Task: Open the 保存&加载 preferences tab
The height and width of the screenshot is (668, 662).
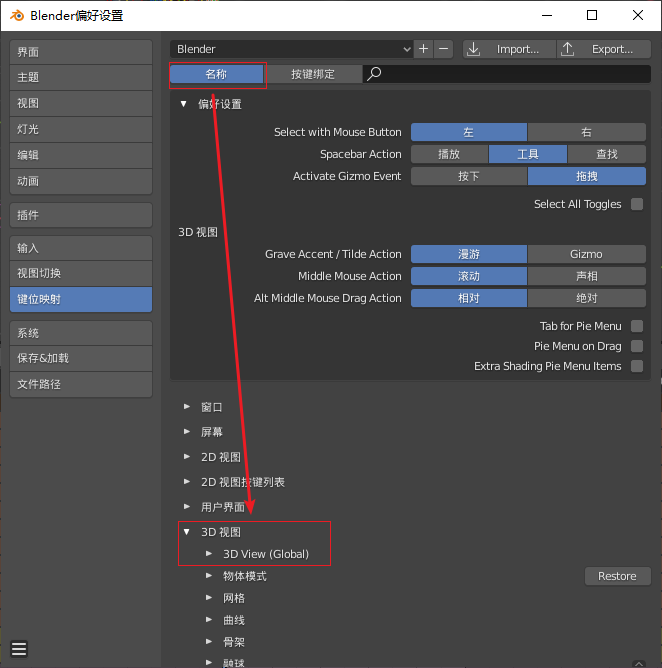Action: (x=81, y=358)
